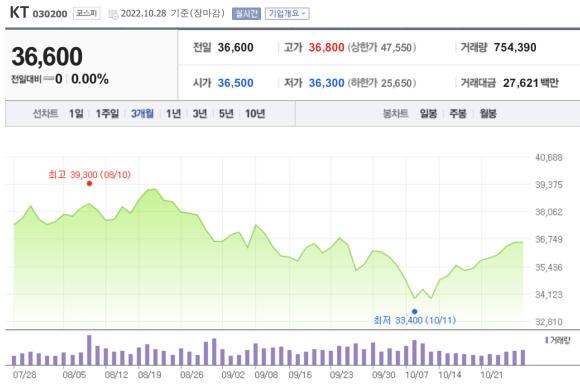Switch to 일봉 candlestick chart

coord(428,114)
